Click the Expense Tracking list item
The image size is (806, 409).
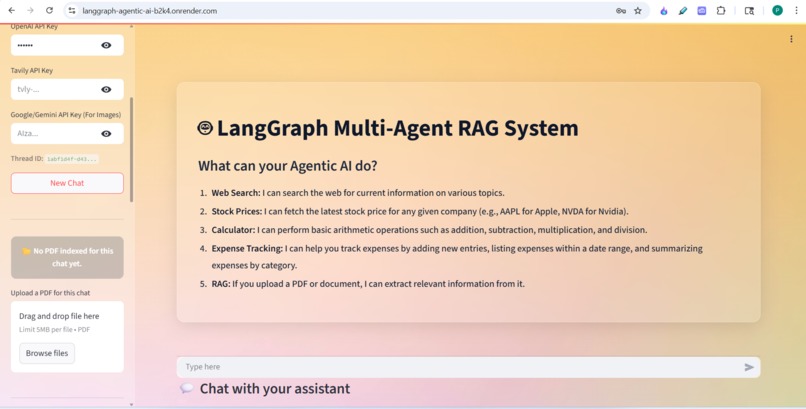457,256
